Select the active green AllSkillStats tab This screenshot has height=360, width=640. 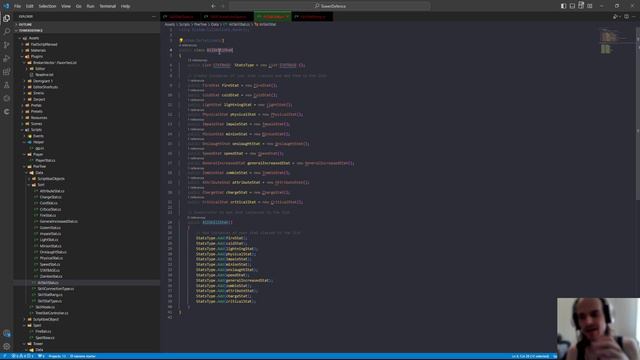pyautogui.click(x=273, y=17)
